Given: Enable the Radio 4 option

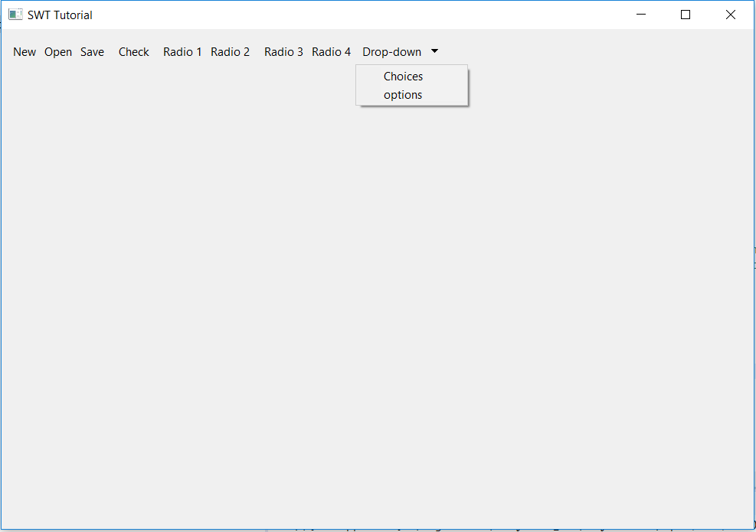Looking at the screenshot, I should [x=331, y=51].
